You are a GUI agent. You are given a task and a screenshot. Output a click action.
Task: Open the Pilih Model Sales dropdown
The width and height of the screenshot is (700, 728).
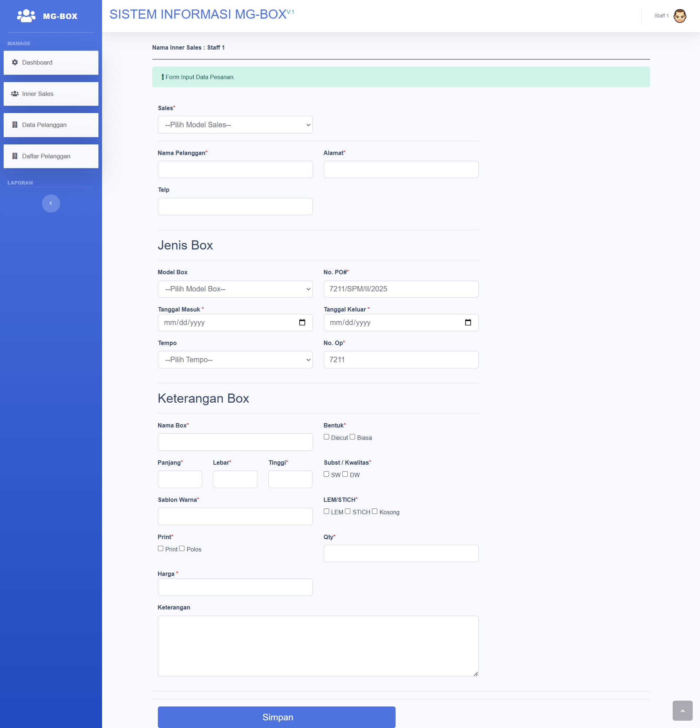(x=235, y=125)
